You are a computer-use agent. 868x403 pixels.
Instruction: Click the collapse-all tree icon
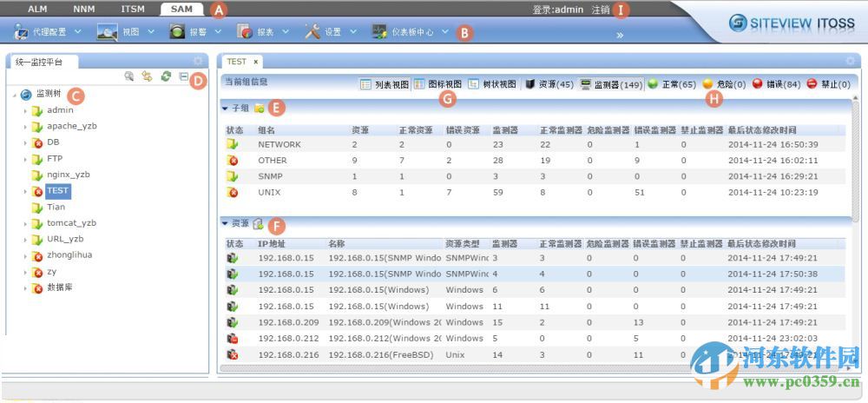(184, 76)
